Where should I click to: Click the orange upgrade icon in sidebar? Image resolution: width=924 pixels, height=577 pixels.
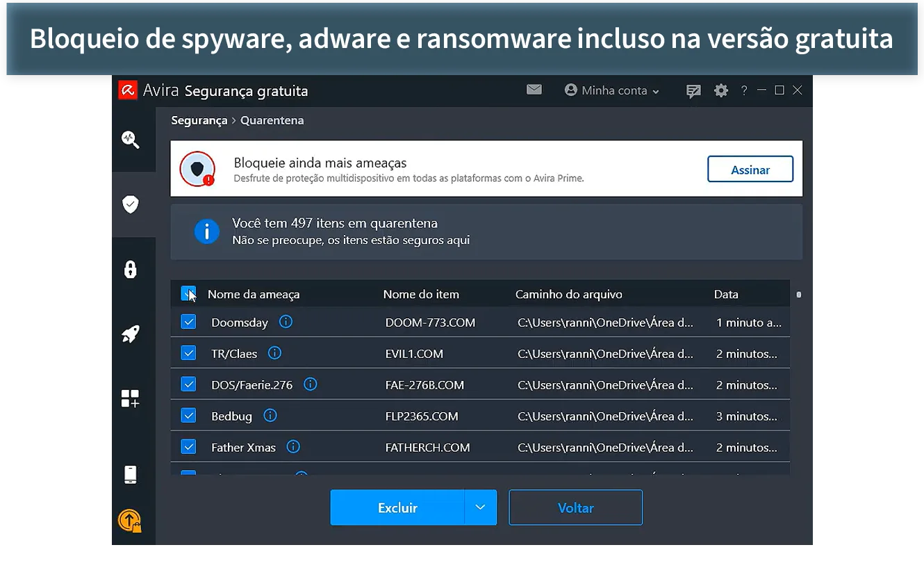(x=130, y=520)
